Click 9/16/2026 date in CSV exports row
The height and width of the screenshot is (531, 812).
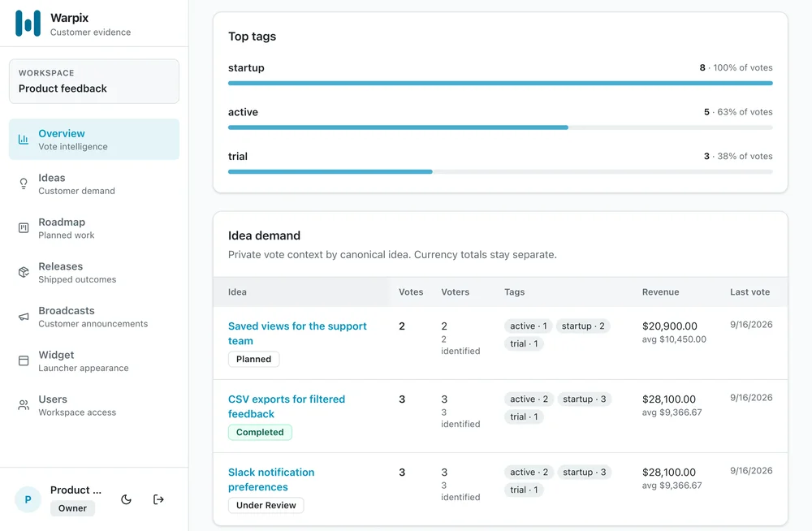tap(751, 397)
